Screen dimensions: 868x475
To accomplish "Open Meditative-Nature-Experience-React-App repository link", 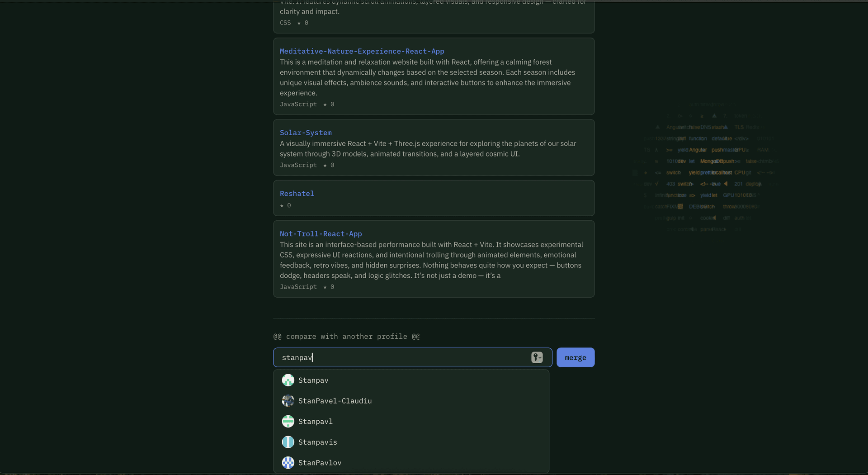I will pyautogui.click(x=362, y=51).
